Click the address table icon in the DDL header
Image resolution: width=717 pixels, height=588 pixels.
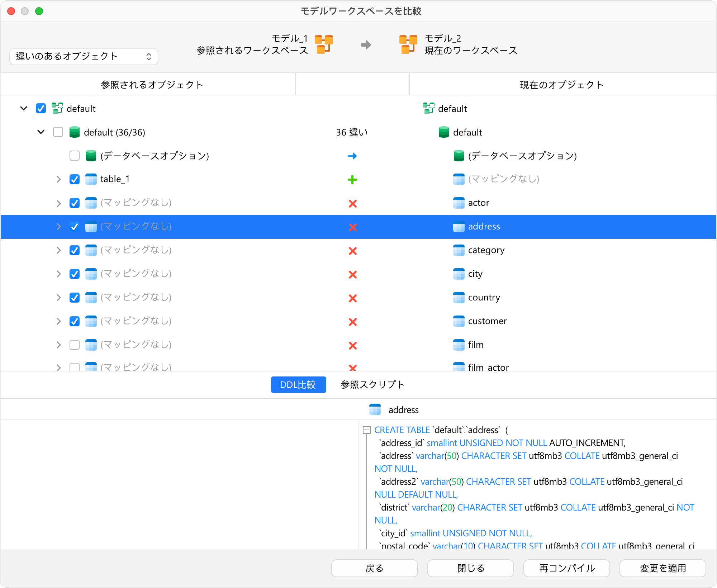(x=375, y=409)
